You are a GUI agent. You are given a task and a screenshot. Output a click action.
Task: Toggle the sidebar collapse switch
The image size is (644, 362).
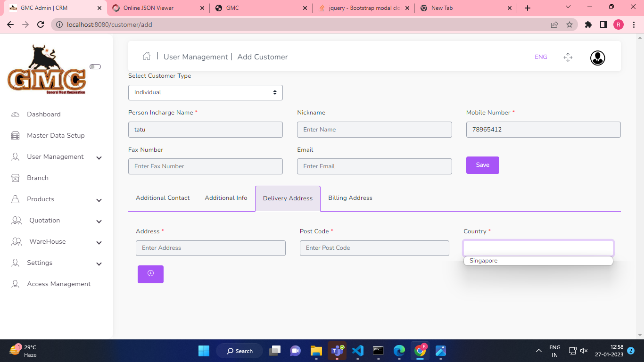[95, 67]
